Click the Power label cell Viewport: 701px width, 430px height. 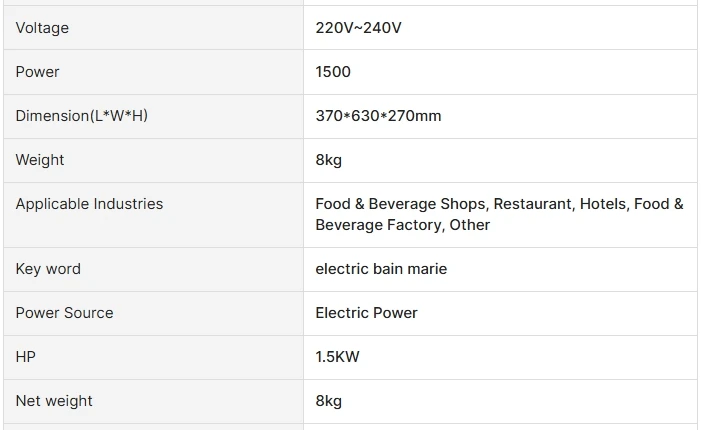37,72
